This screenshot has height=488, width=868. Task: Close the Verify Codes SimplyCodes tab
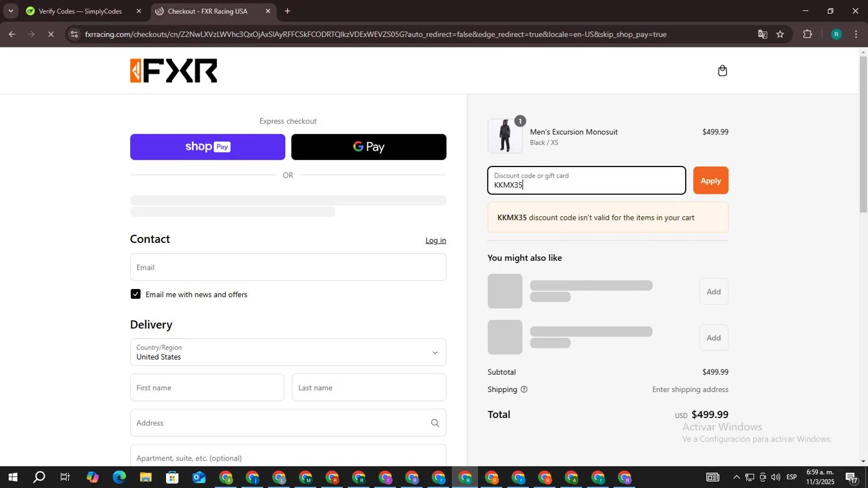point(138,11)
